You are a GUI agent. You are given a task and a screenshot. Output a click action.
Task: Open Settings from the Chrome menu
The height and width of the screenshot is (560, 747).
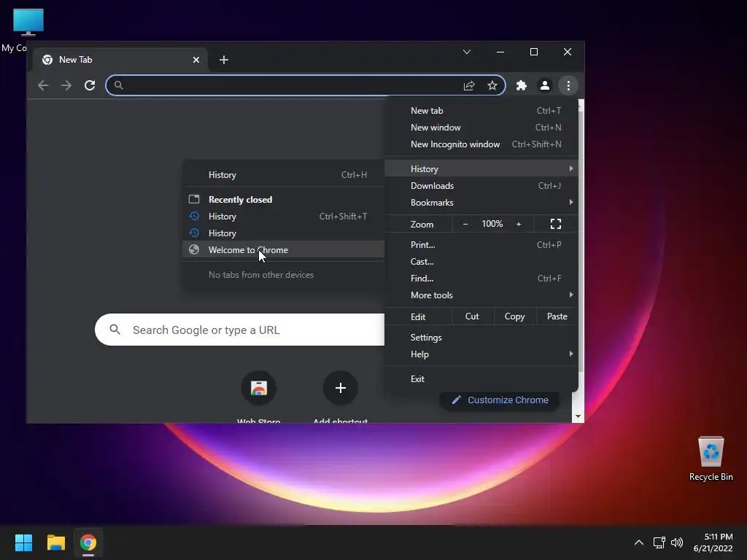point(481,337)
